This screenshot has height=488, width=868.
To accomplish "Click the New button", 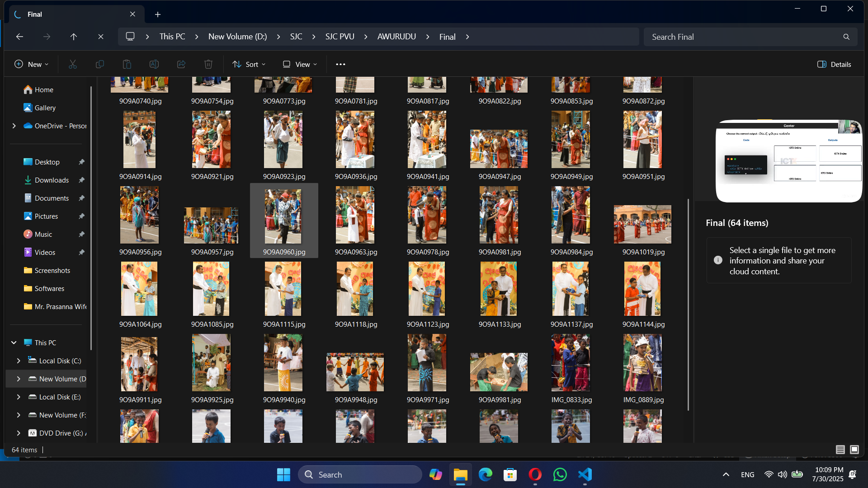I will pos(31,64).
